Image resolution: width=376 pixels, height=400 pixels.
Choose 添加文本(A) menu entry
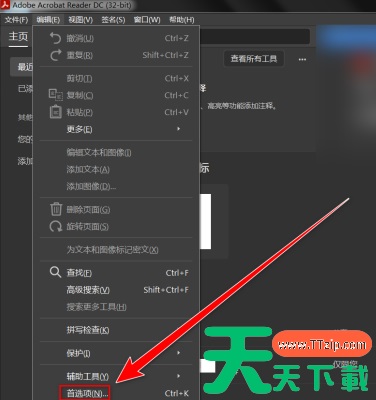pos(116,169)
